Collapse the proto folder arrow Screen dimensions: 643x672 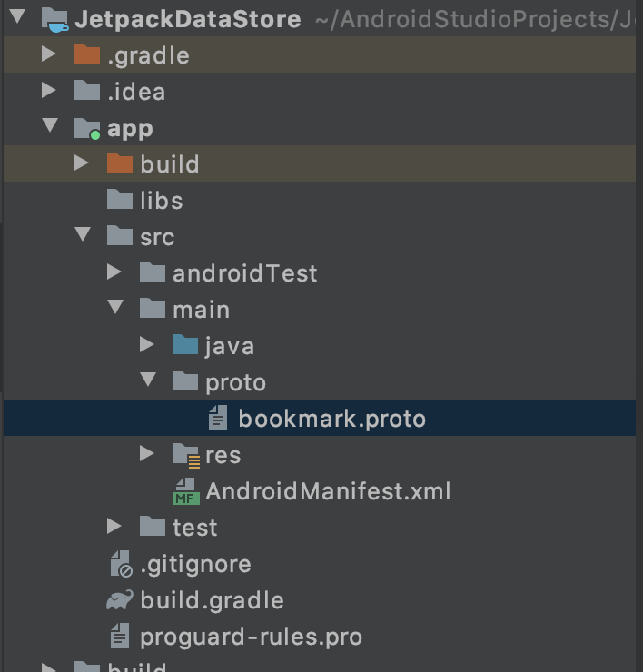148,380
